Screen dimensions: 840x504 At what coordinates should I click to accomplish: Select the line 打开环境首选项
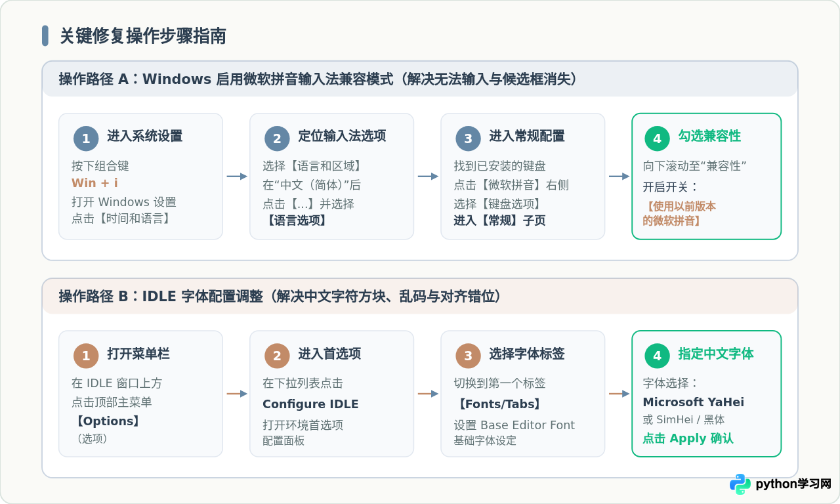303,425
